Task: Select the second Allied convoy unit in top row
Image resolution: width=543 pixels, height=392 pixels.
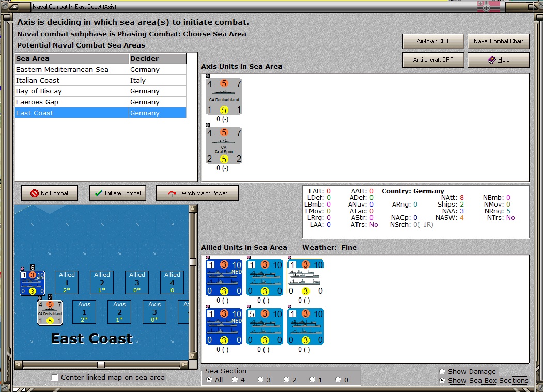Action: (265, 278)
